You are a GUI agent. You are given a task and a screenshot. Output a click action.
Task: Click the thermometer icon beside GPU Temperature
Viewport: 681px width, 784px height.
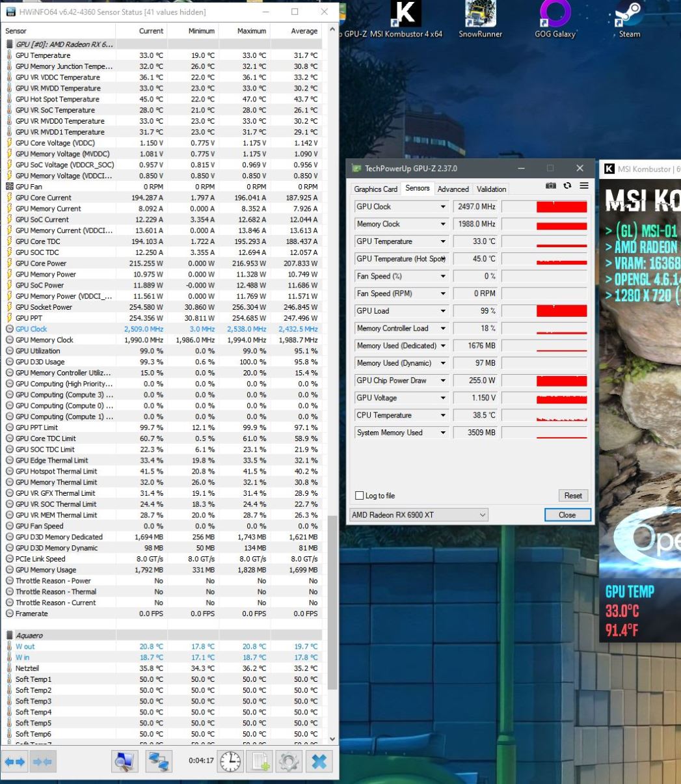click(9, 55)
